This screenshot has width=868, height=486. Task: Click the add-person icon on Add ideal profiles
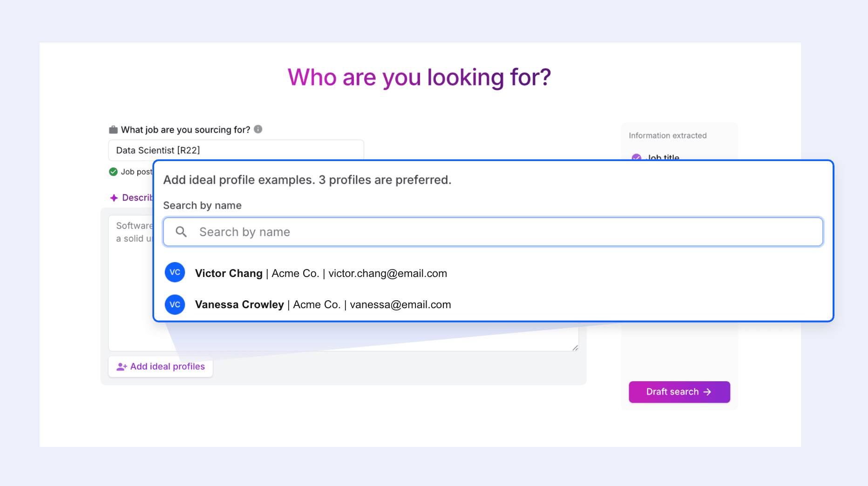(122, 367)
